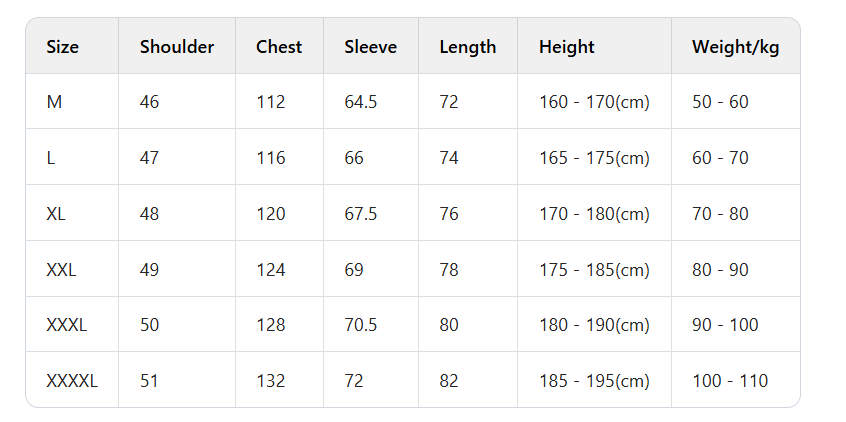Screen dimensions: 846x422
Task: Click the Chest column header
Action: [279, 46]
